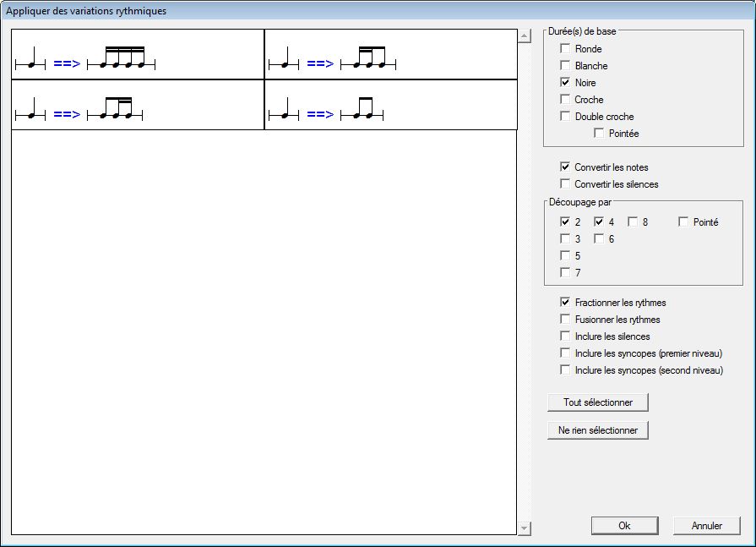Click the Tout sélectionner button
This screenshot has height=547, width=756.
(598, 402)
